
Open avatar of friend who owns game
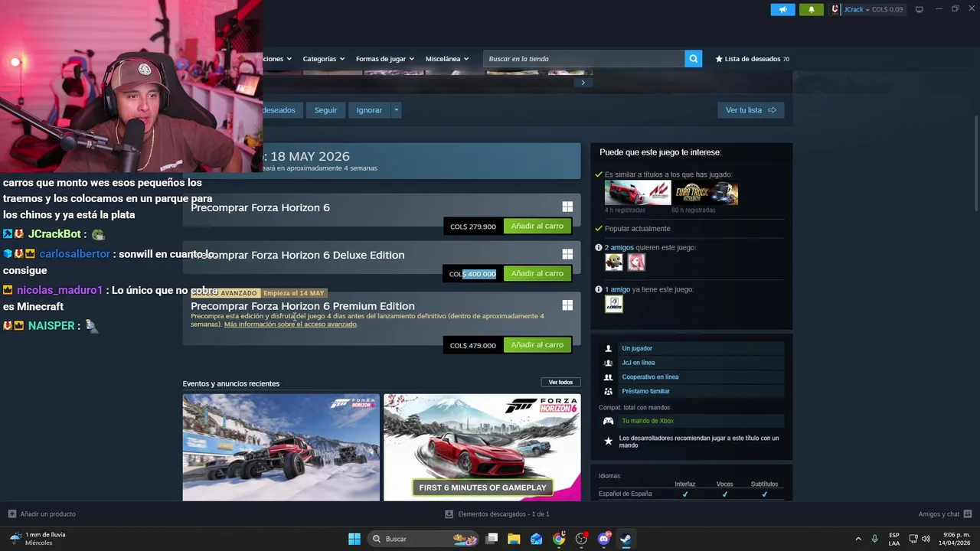pos(614,304)
